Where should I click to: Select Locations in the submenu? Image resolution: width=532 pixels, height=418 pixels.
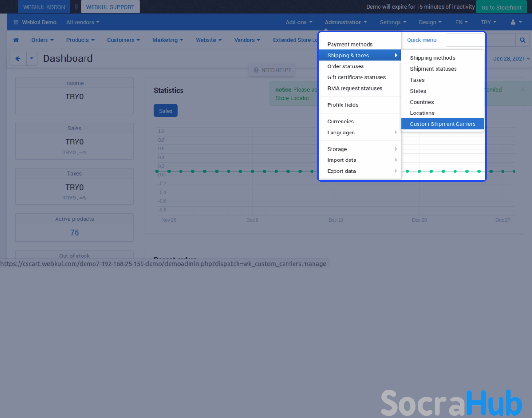tap(422, 113)
